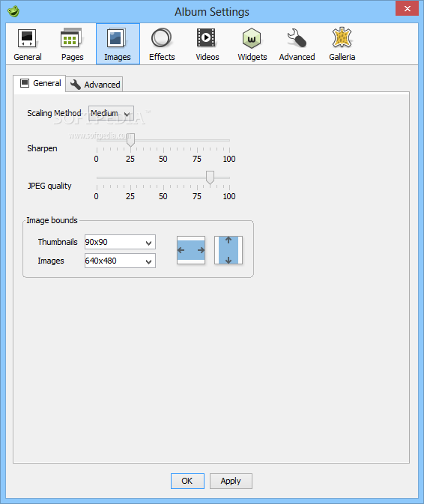Close the Album Settings window
The image size is (424, 504).
pyautogui.click(x=407, y=9)
